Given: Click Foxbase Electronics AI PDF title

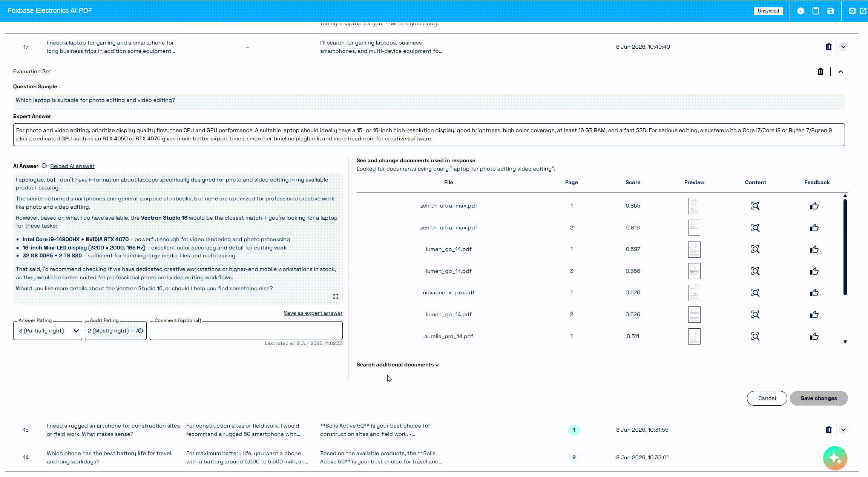Looking at the screenshot, I should [x=50, y=11].
